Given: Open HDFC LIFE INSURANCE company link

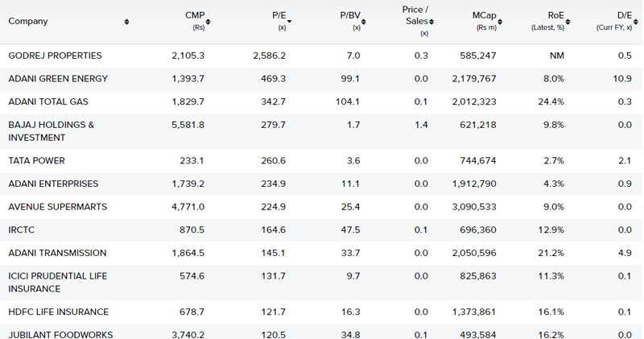Looking at the screenshot, I should tap(58, 312).
